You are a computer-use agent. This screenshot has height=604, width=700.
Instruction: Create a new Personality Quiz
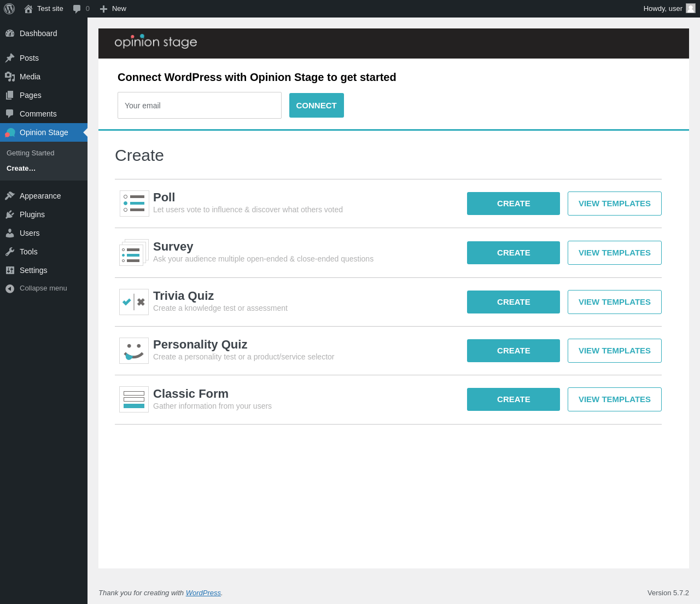tap(514, 351)
